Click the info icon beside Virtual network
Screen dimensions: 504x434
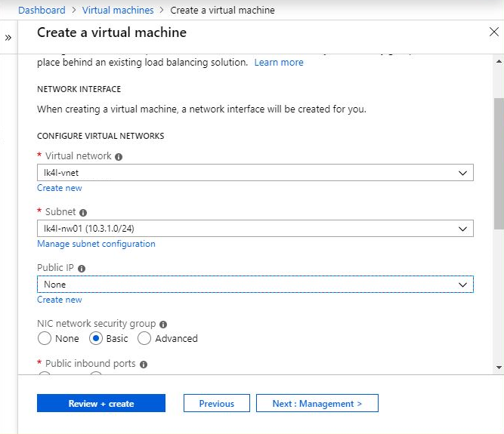point(119,157)
